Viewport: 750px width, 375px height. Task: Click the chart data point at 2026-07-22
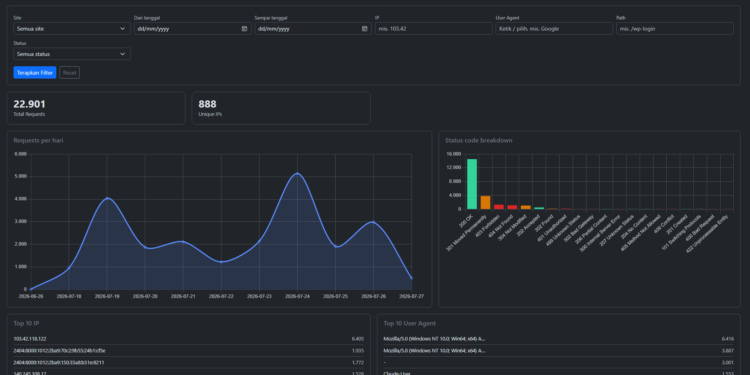coord(221,262)
